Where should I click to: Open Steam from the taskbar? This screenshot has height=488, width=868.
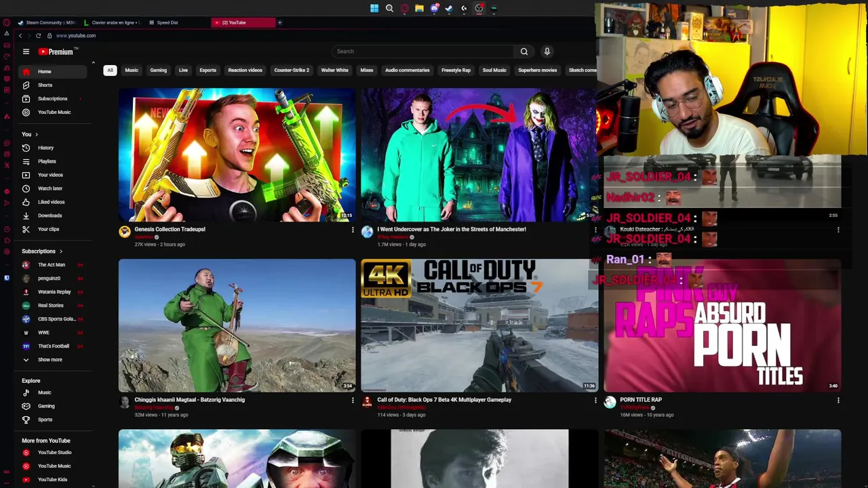(449, 8)
